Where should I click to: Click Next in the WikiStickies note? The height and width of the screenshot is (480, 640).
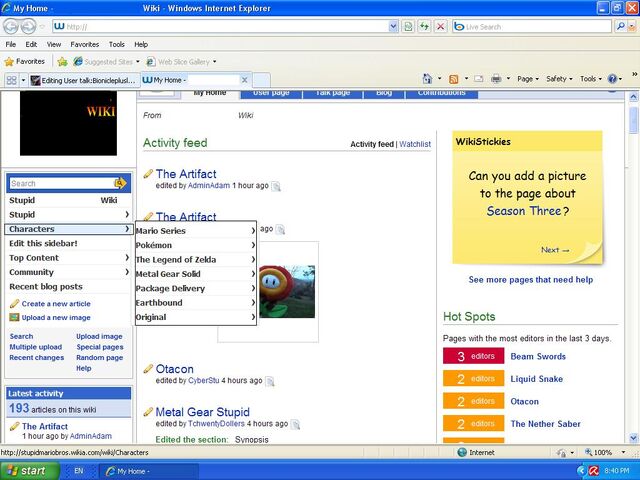[x=555, y=250]
